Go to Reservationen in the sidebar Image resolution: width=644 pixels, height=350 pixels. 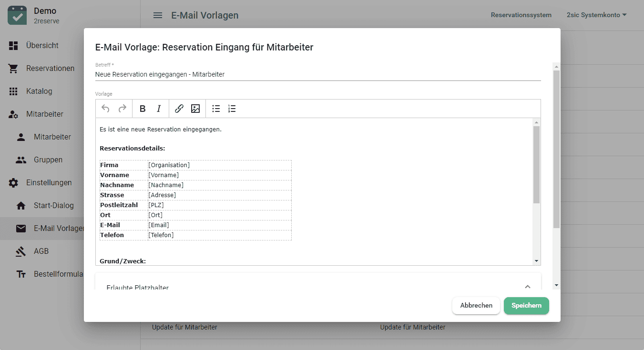(50, 69)
